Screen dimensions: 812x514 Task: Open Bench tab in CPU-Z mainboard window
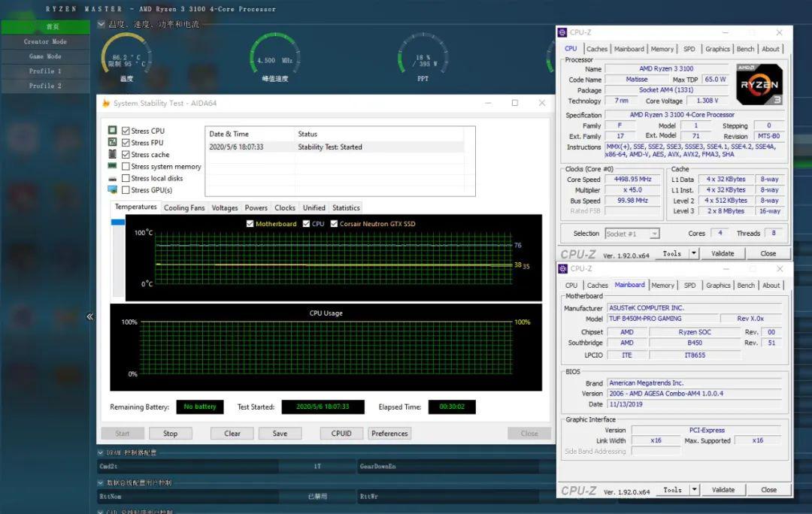746,286
